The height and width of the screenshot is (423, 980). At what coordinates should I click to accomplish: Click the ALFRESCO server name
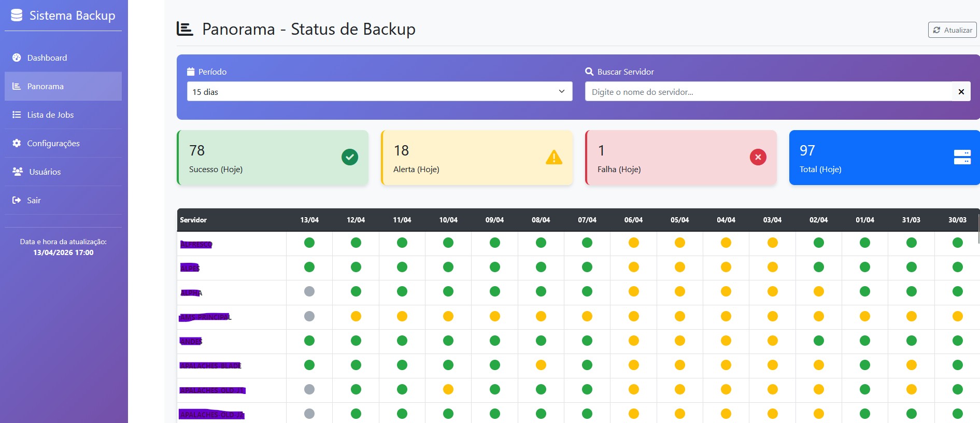[x=196, y=244]
